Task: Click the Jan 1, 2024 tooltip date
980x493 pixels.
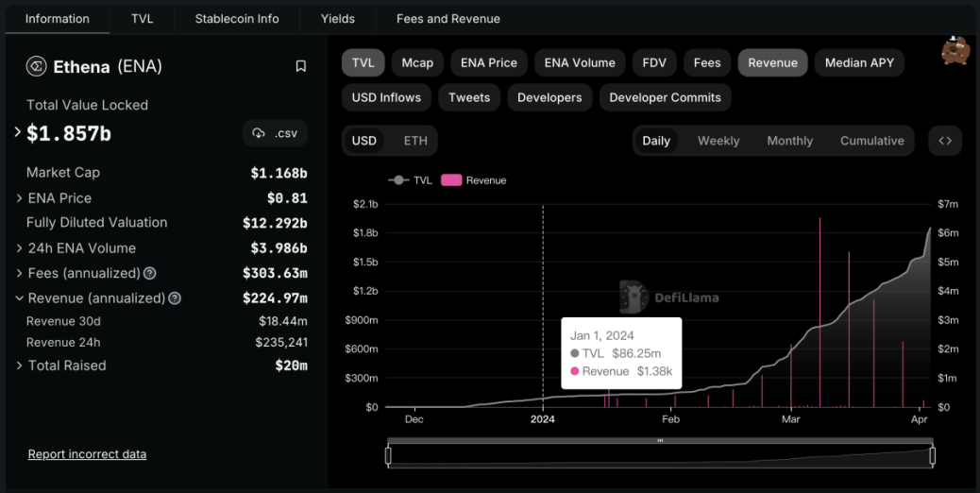Action: [601, 336]
